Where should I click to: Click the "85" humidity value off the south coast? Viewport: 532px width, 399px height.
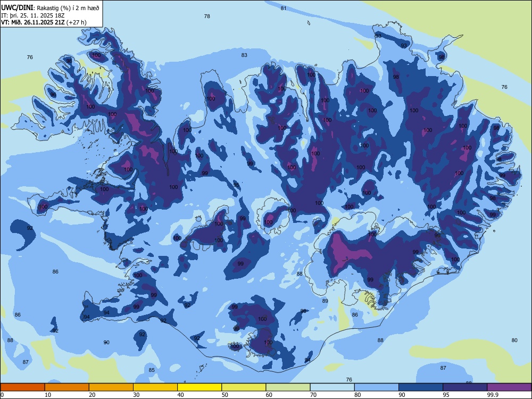[x=152, y=370]
